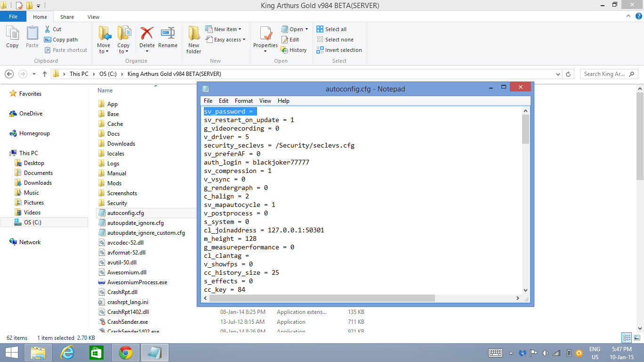Screen dimensions: 644x362
Task: Click the Edit icon in Open group
Action: tap(284, 40)
